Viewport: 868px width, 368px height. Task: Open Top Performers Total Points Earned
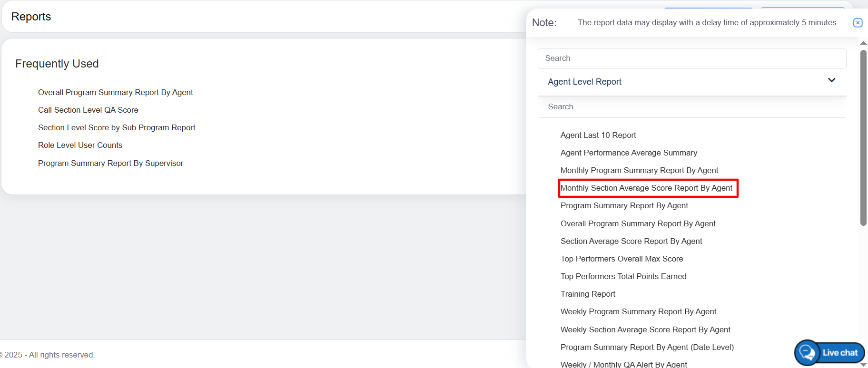(x=623, y=276)
